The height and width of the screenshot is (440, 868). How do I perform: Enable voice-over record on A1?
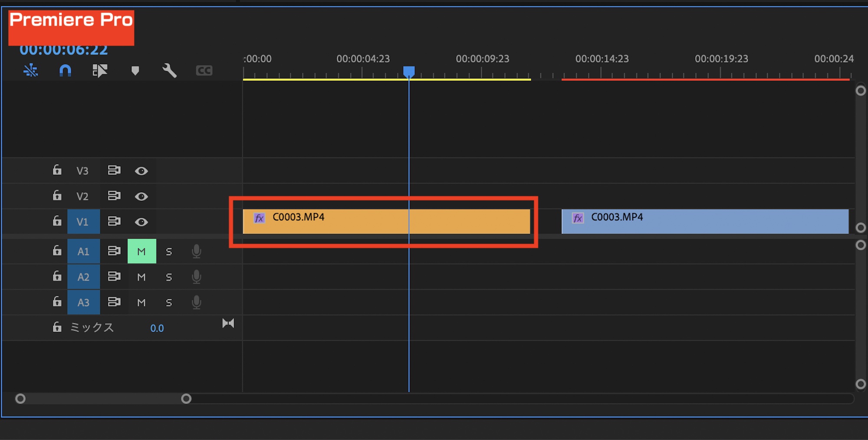pos(197,251)
